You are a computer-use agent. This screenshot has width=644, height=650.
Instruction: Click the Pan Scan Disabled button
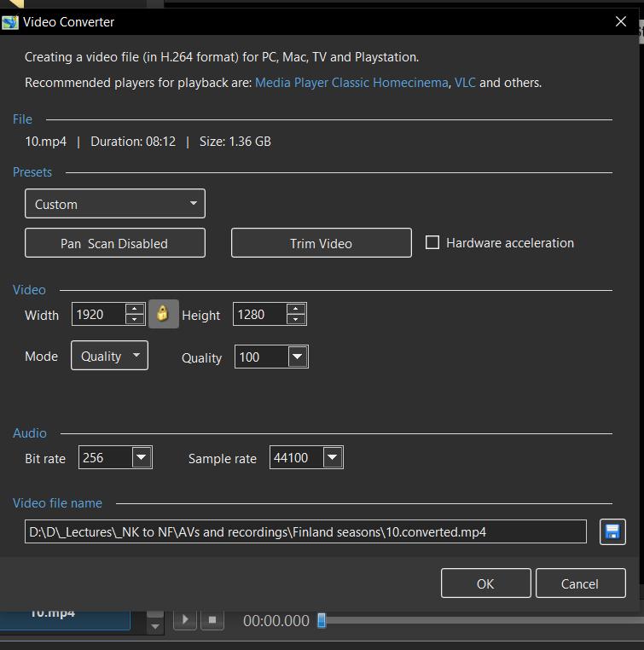115,243
